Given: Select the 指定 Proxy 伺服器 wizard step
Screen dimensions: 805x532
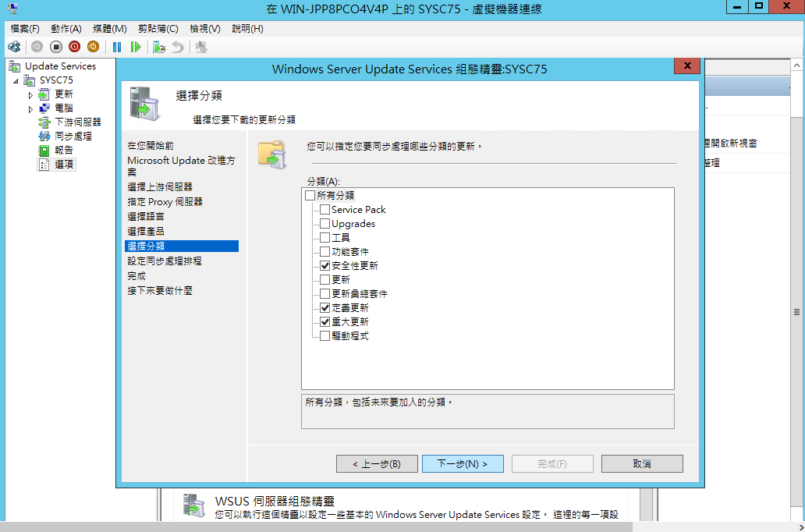Looking at the screenshot, I should tap(165, 202).
